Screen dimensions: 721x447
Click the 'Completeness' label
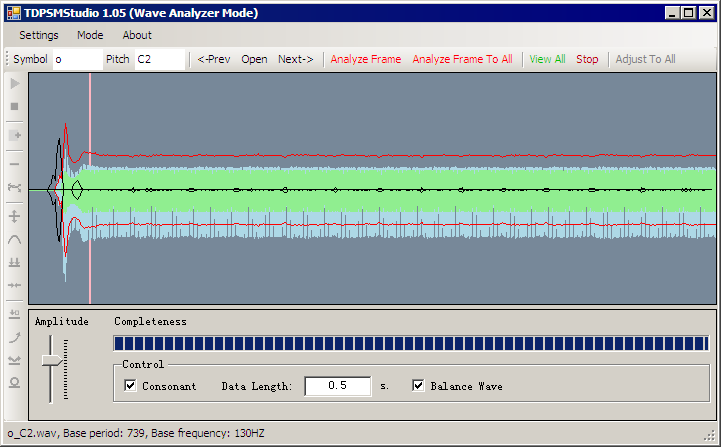tap(150, 321)
